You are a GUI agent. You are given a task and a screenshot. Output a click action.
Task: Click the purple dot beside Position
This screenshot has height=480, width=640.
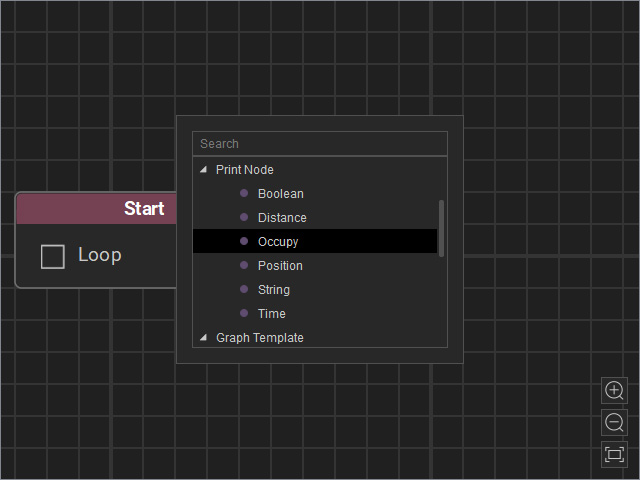244,265
